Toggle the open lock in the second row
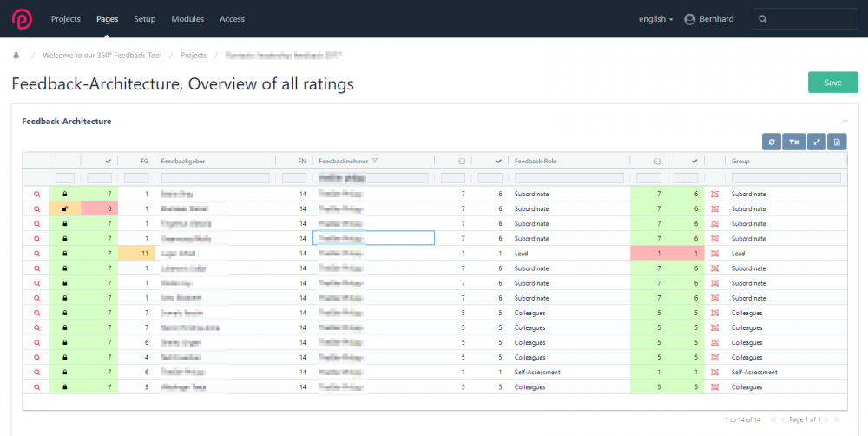This screenshot has height=436, width=868. click(x=65, y=208)
